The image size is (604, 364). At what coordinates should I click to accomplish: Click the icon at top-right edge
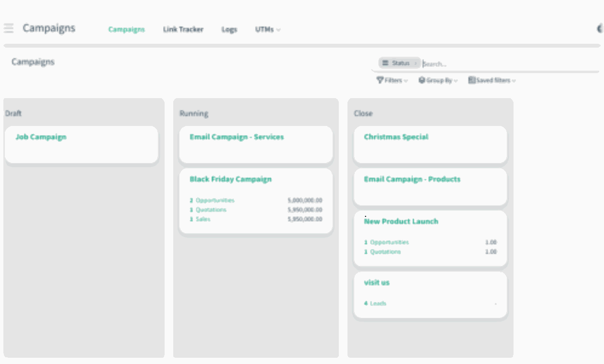coord(600,28)
